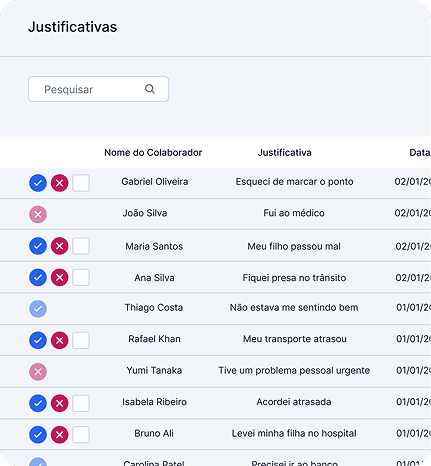The width and height of the screenshot is (431, 466).
Task: Select the checkbox for Bruno Ali
Action: 81,434
